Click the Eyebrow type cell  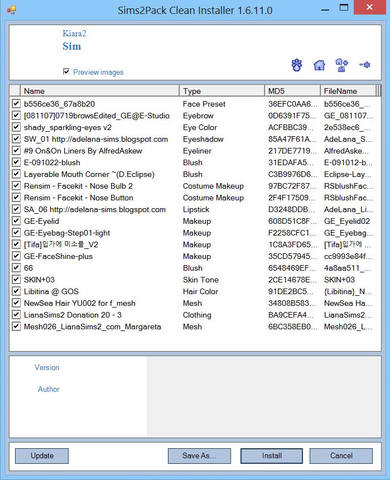(198, 115)
